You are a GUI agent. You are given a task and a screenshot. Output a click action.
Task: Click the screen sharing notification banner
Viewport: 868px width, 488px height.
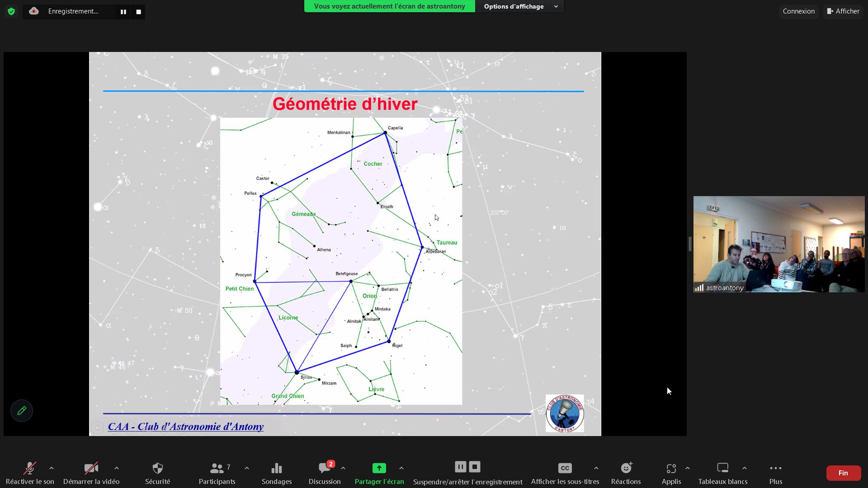390,6
